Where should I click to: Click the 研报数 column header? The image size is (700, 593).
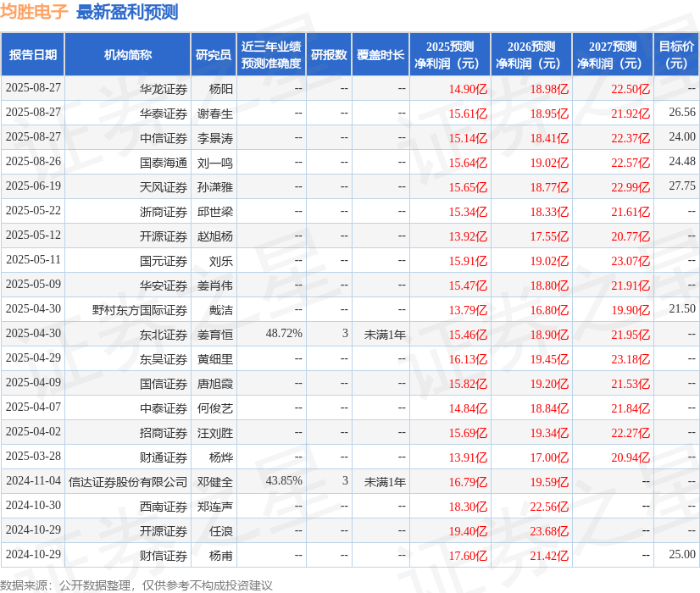[x=329, y=53]
